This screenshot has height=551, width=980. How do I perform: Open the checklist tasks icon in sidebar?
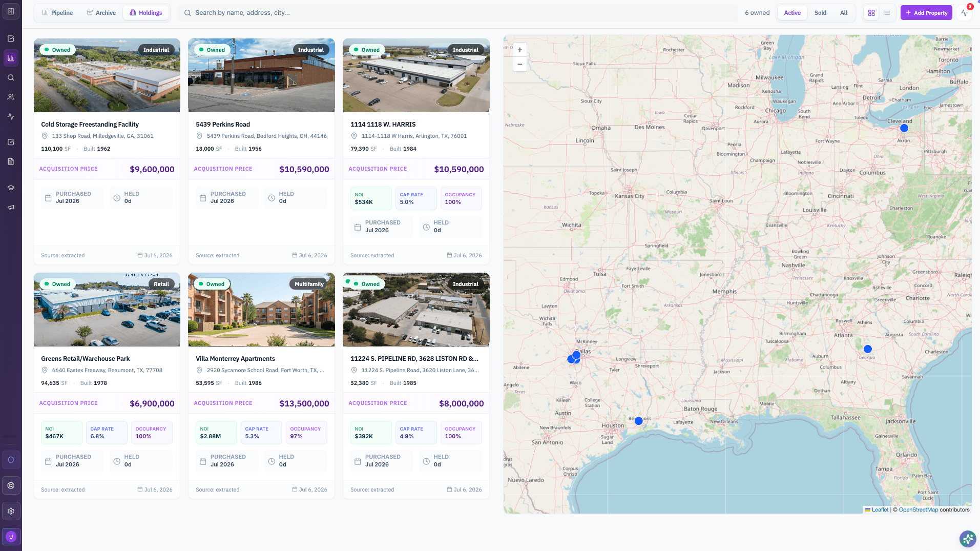(11, 38)
